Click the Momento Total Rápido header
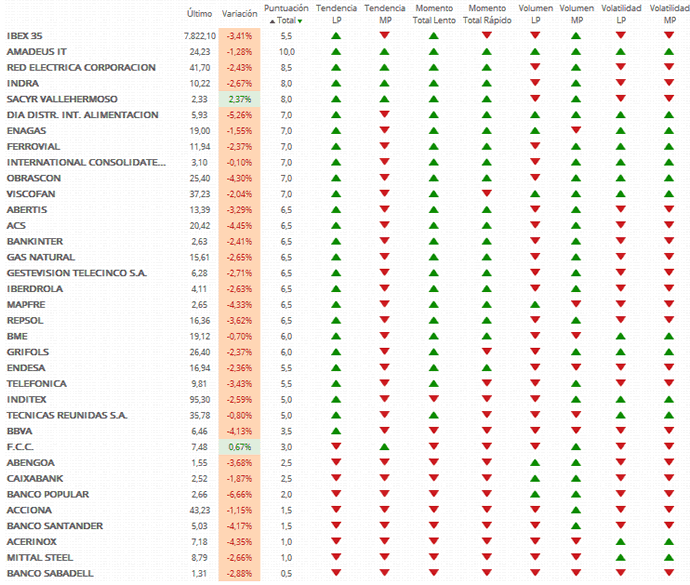Screen dimensions: 690x585 coord(487,14)
